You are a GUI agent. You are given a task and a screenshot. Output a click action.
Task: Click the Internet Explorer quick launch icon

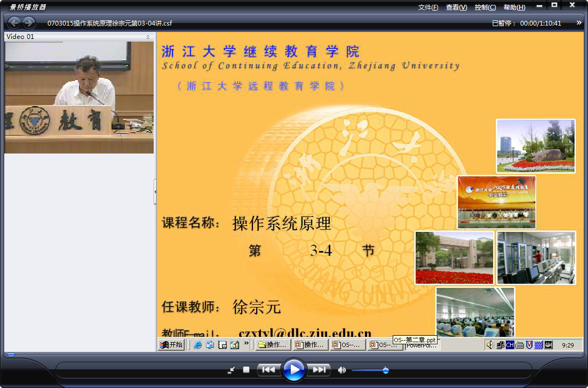[x=198, y=345]
